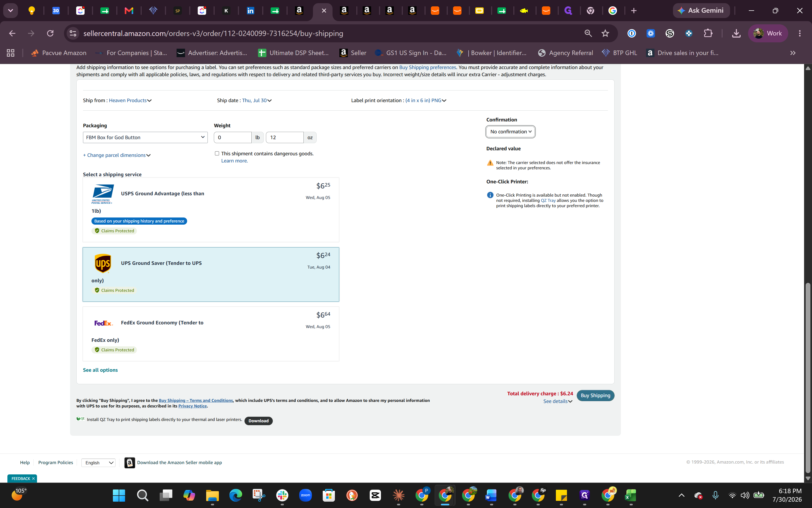Download QZ Tray installer
The width and height of the screenshot is (812, 508).
click(x=258, y=421)
